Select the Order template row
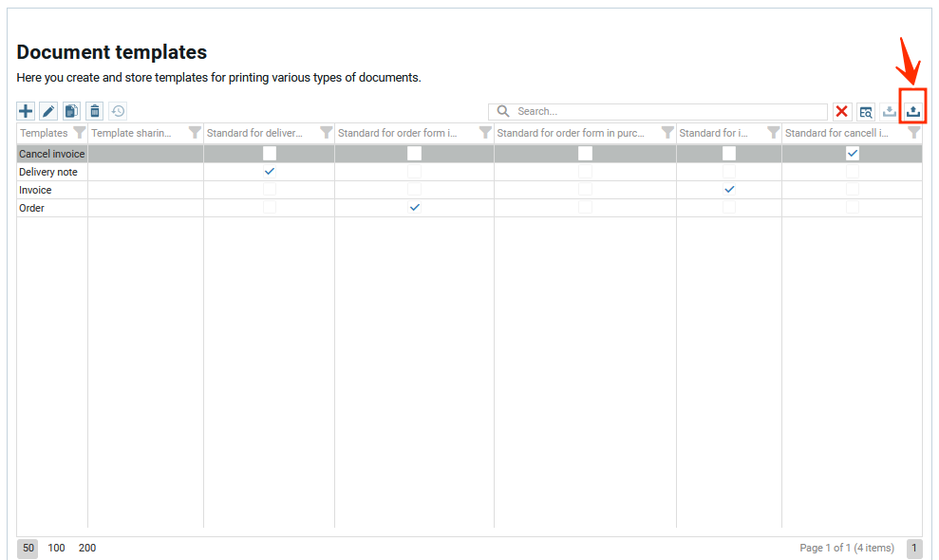 tap(32, 208)
